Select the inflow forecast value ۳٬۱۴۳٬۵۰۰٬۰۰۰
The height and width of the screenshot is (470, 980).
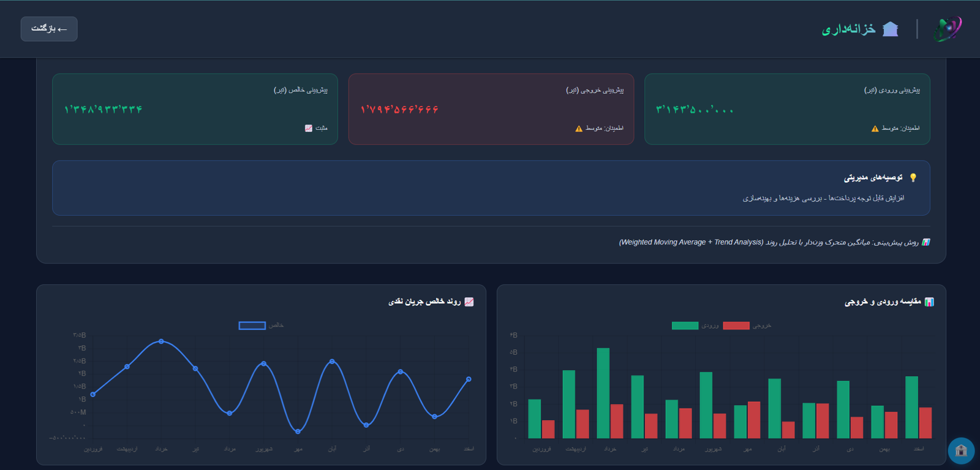[x=695, y=110]
